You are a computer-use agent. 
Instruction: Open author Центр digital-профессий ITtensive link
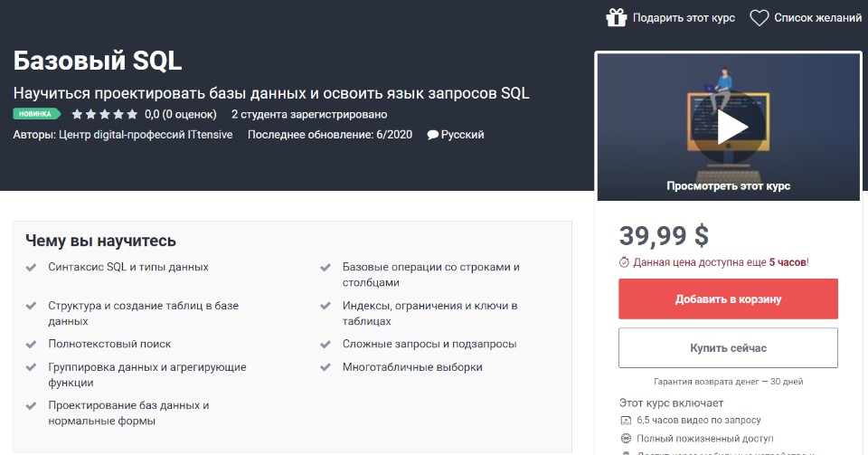click(x=145, y=135)
